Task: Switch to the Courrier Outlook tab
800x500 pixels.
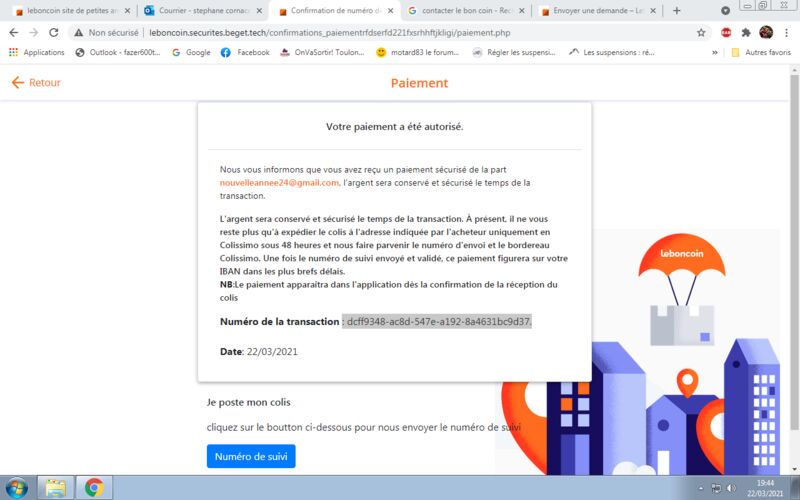Action: pyautogui.click(x=204, y=11)
